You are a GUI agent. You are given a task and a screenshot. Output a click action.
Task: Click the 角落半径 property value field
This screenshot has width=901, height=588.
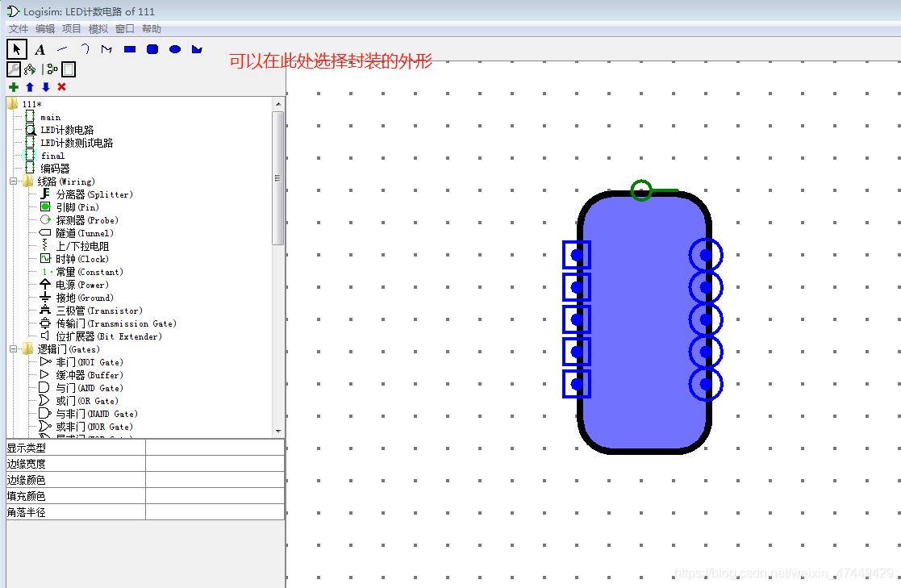point(215,512)
